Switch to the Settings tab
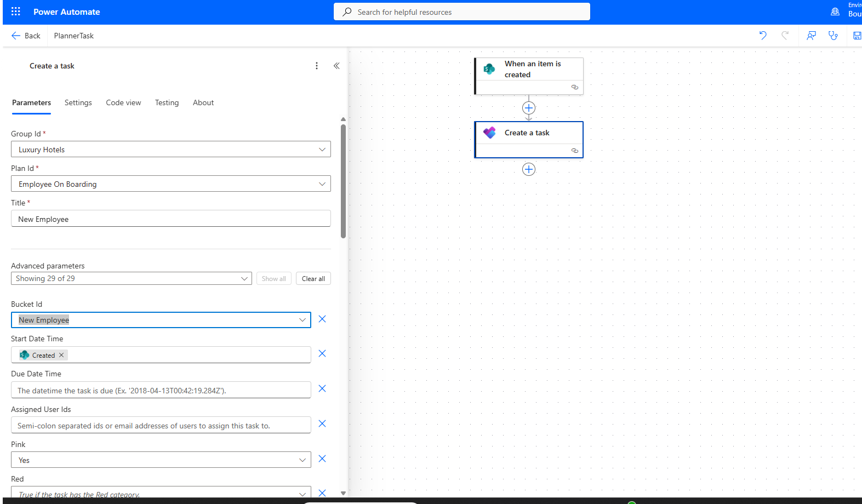Image resolution: width=862 pixels, height=504 pixels. tap(78, 102)
